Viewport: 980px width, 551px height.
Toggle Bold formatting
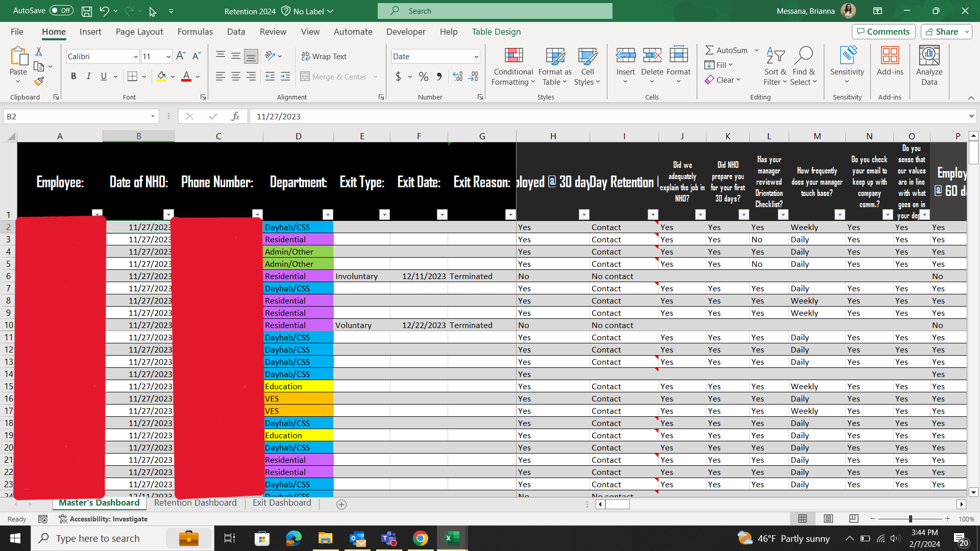pyautogui.click(x=73, y=77)
